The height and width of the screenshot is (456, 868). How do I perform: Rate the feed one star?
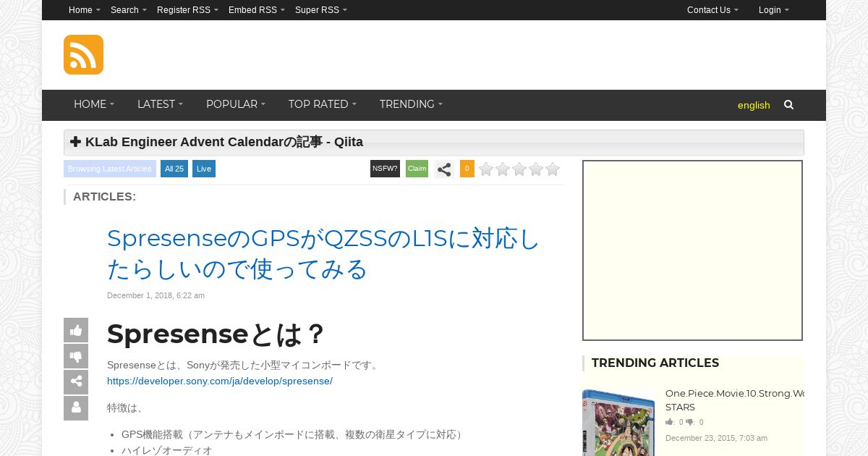coord(486,169)
